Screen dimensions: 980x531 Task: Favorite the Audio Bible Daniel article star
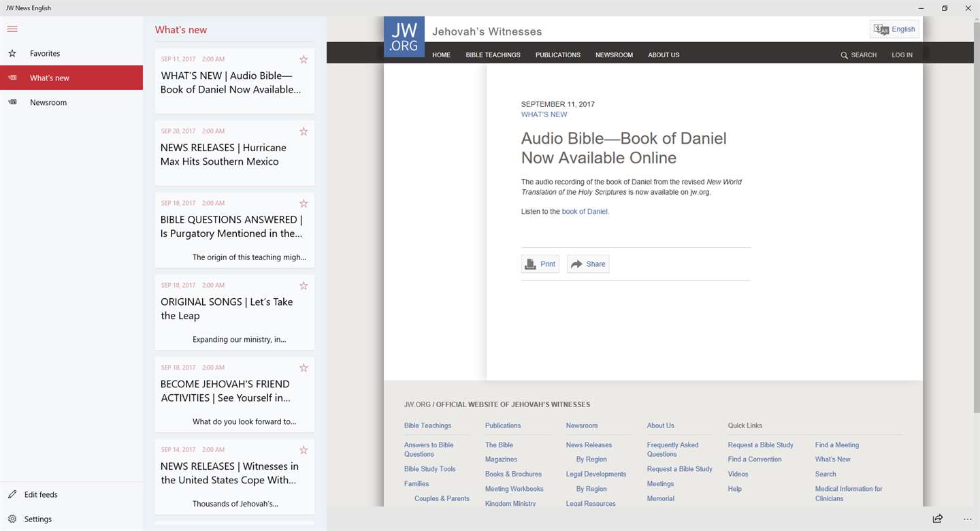(304, 59)
